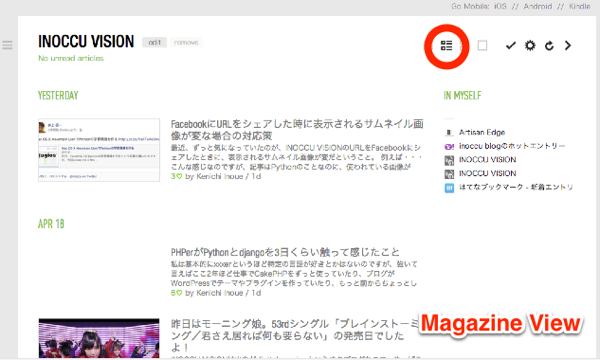Image resolution: width=600 pixels, height=360 pixels.
Task: Open the left hamburger sidebar menu
Action: coord(7,45)
